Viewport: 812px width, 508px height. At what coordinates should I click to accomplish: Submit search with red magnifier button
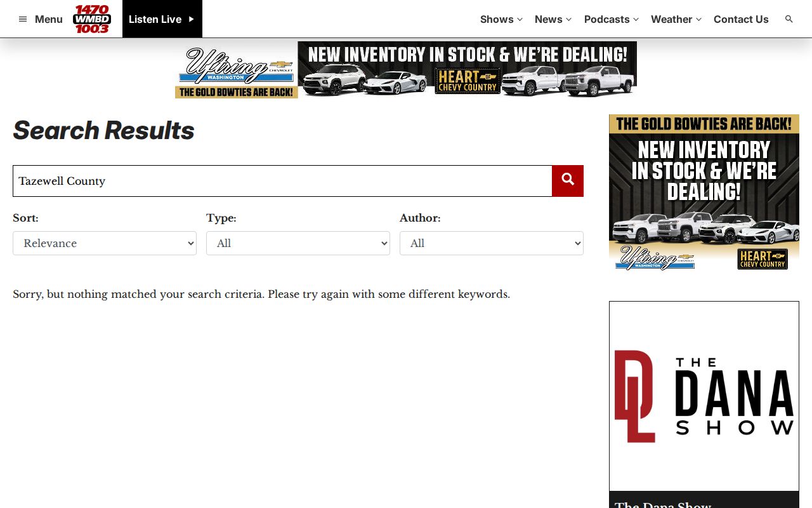click(x=568, y=181)
